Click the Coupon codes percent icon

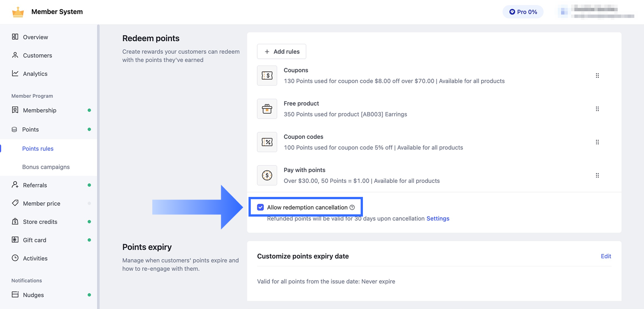[267, 142]
